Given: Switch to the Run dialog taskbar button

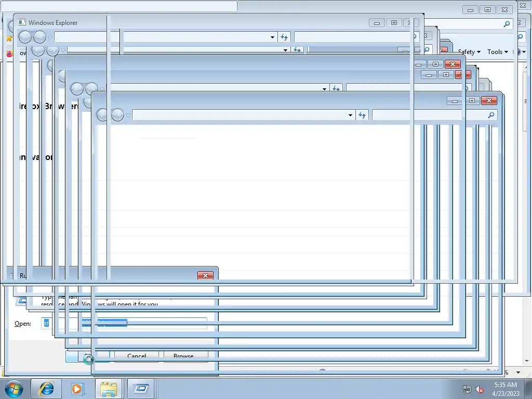Looking at the screenshot, I should click(x=140, y=389).
